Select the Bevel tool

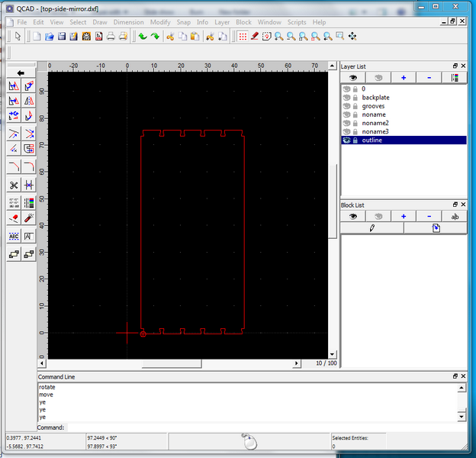coord(14,166)
